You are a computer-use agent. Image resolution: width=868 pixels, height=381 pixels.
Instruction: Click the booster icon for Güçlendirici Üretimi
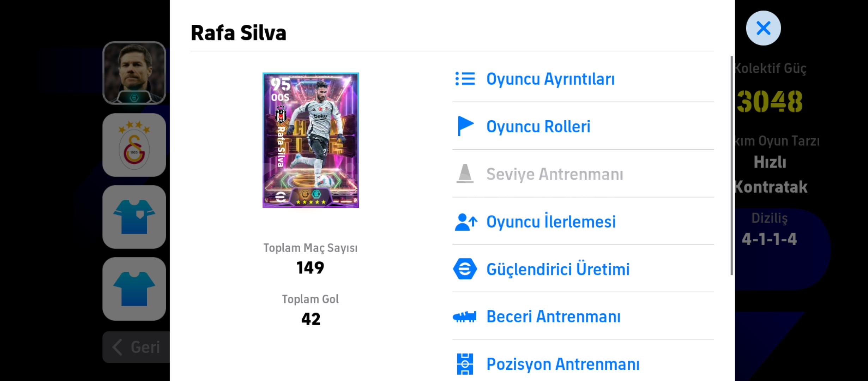tap(465, 269)
